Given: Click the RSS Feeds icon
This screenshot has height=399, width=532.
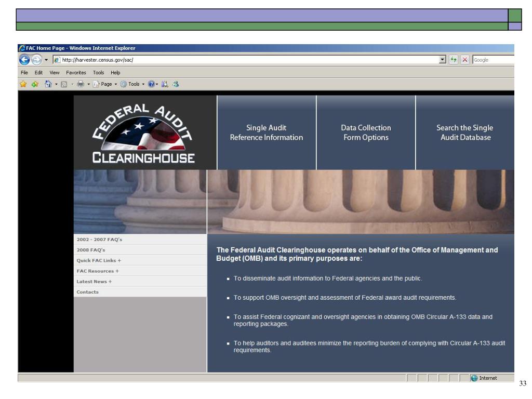Looking at the screenshot, I should [64, 84].
